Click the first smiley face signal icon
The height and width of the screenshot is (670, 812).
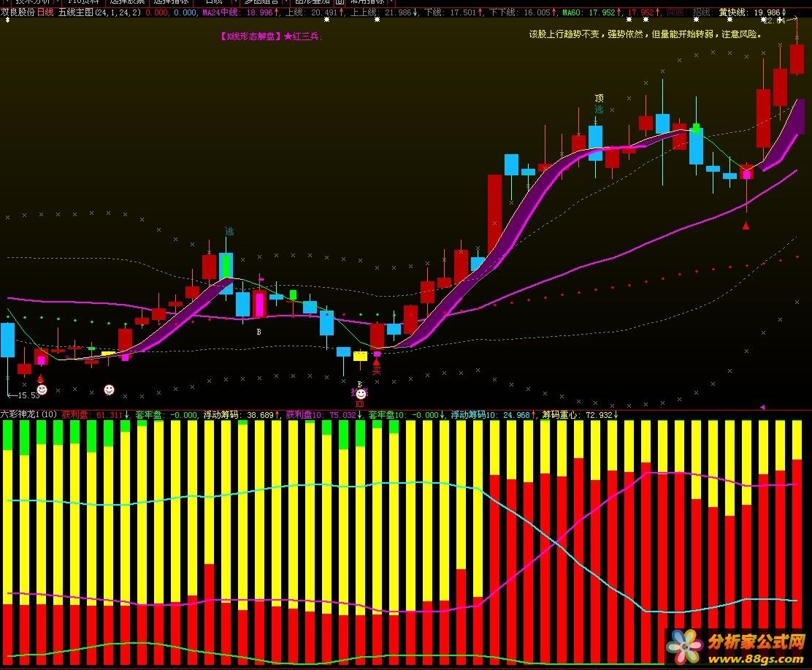42,391
